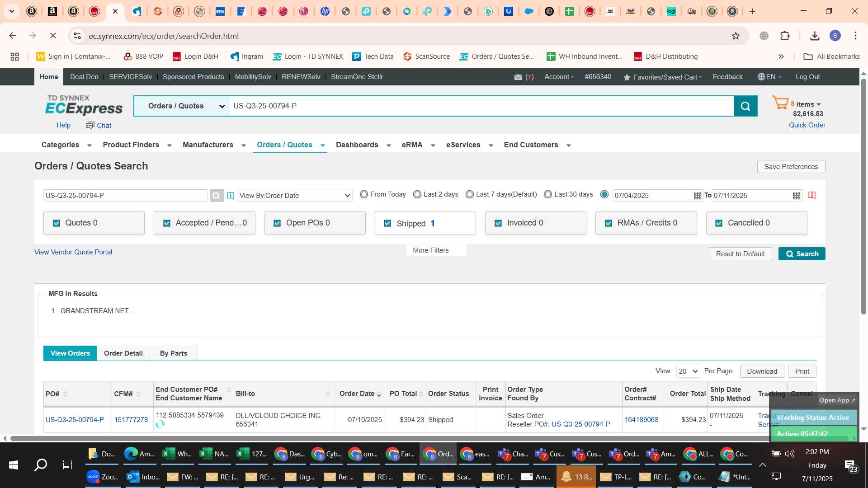Viewport: 868px width, 488px height.
Task: Uncheck the Quotes checkbox
Action: [57, 223]
